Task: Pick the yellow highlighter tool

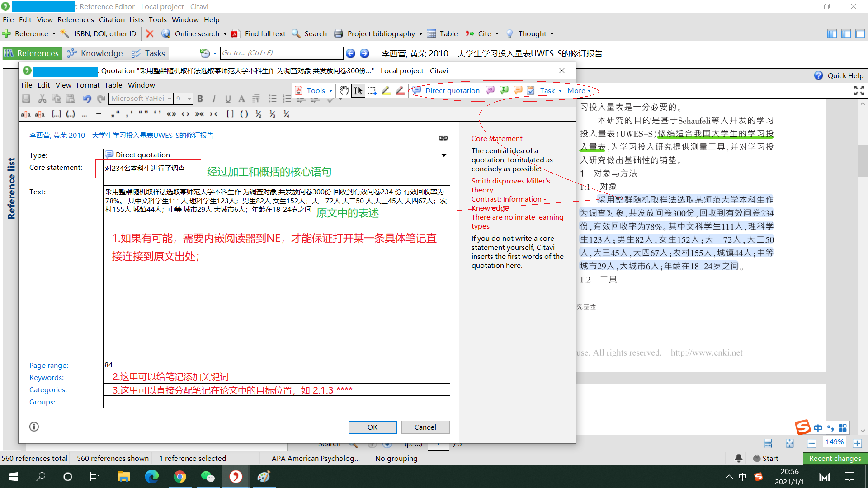Action: click(x=386, y=91)
